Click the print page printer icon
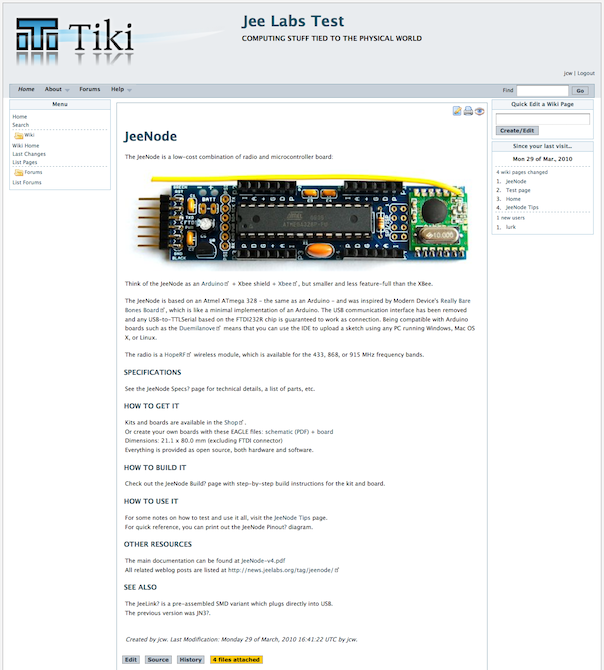 coord(468,111)
